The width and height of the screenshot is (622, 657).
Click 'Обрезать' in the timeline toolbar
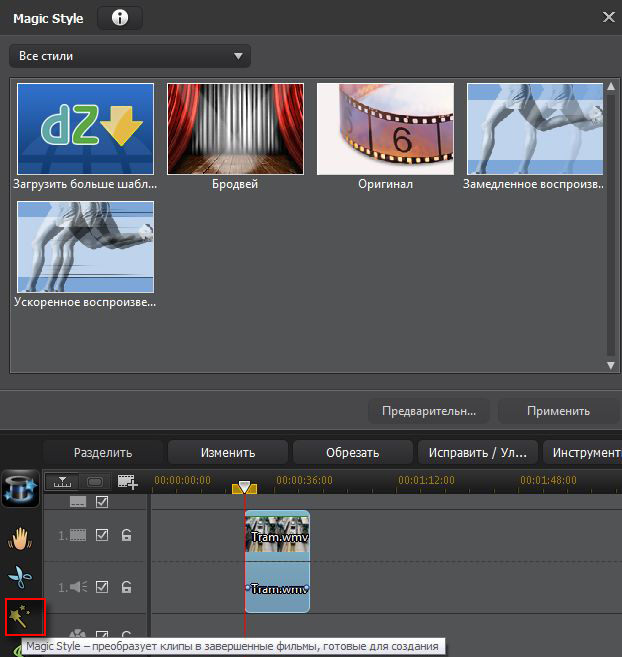(x=351, y=453)
